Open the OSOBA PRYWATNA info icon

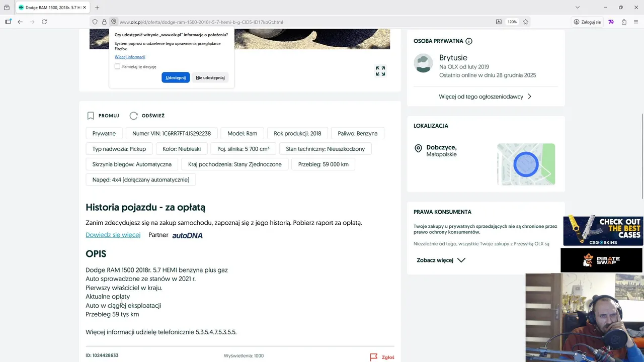(469, 41)
